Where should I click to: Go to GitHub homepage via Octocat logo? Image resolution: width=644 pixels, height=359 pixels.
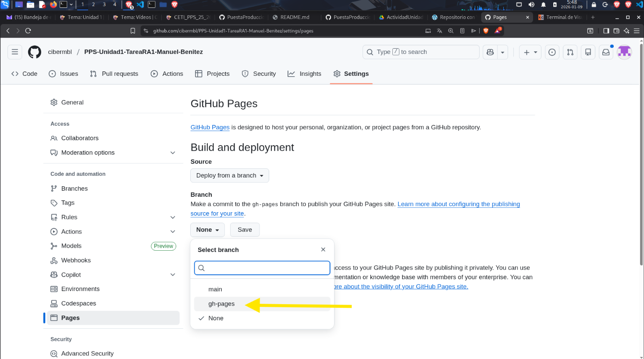pyautogui.click(x=35, y=52)
